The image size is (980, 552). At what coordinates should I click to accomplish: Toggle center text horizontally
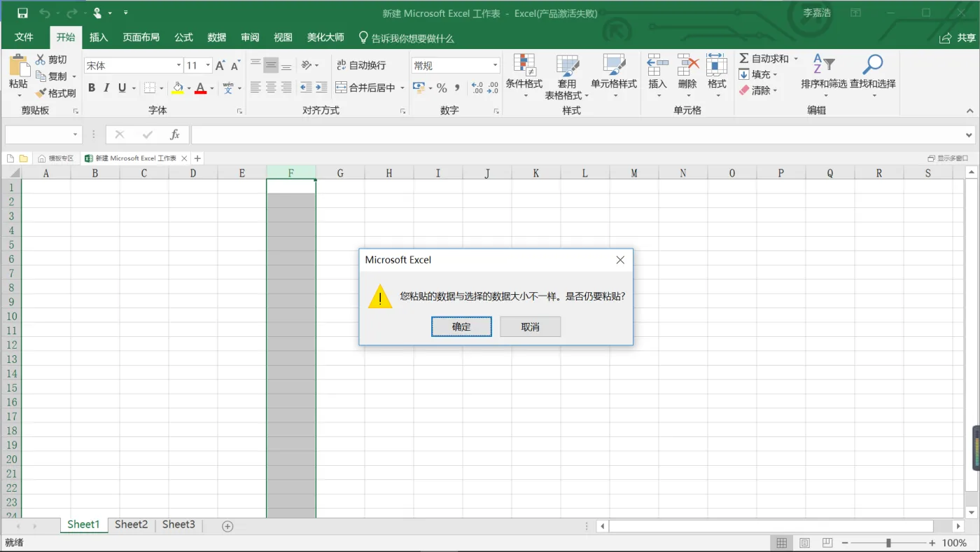pos(271,88)
